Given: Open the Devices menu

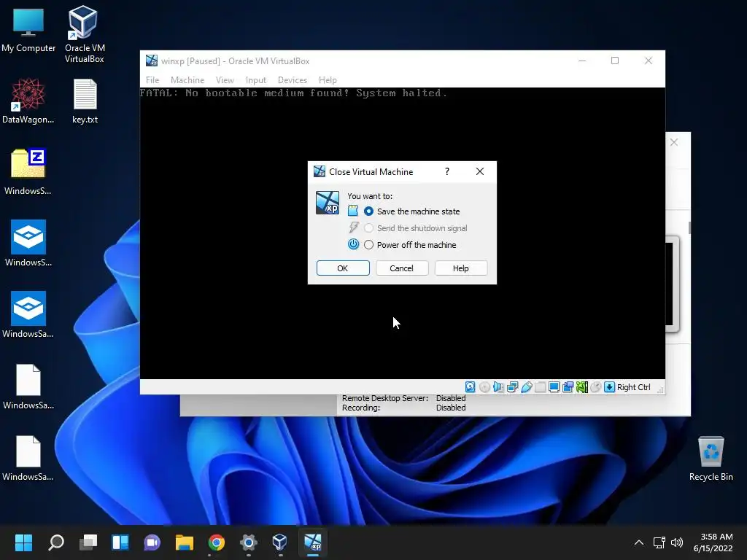Looking at the screenshot, I should (x=293, y=80).
